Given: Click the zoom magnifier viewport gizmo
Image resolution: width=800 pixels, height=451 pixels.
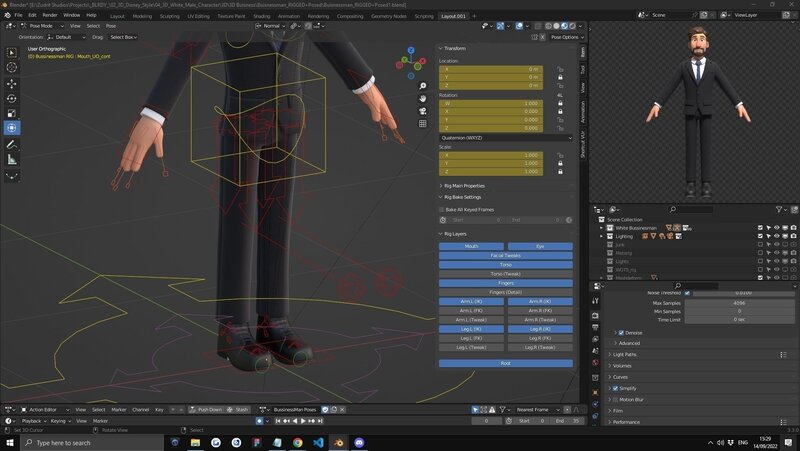Looking at the screenshot, I should [424, 86].
